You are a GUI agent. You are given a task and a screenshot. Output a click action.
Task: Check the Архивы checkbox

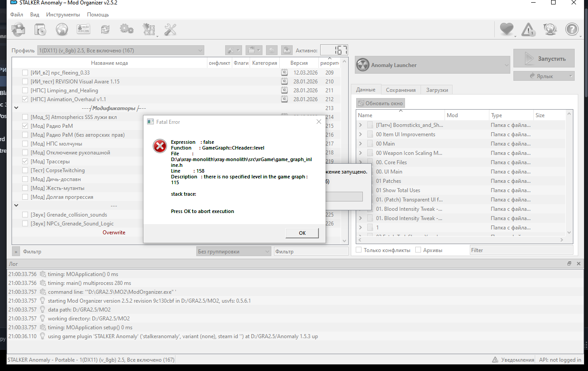[418, 250]
